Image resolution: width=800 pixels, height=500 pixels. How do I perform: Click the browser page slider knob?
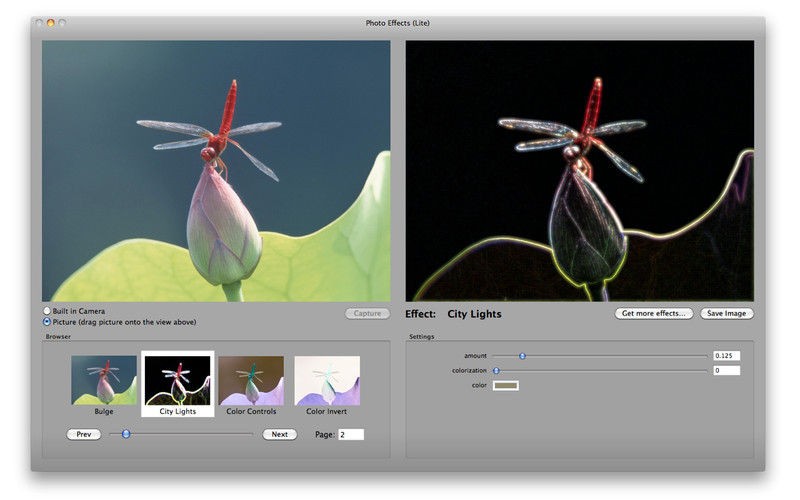coord(126,434)
